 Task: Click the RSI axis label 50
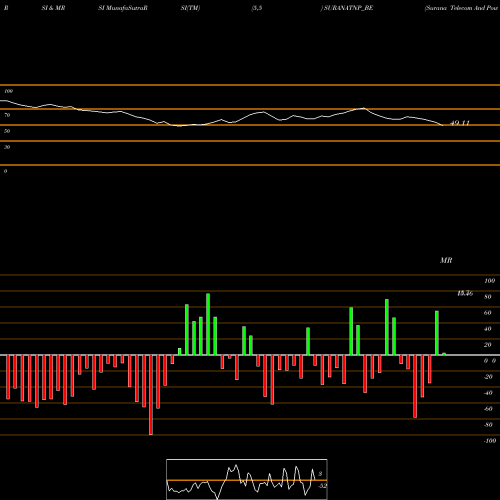[x=7, y=131]
